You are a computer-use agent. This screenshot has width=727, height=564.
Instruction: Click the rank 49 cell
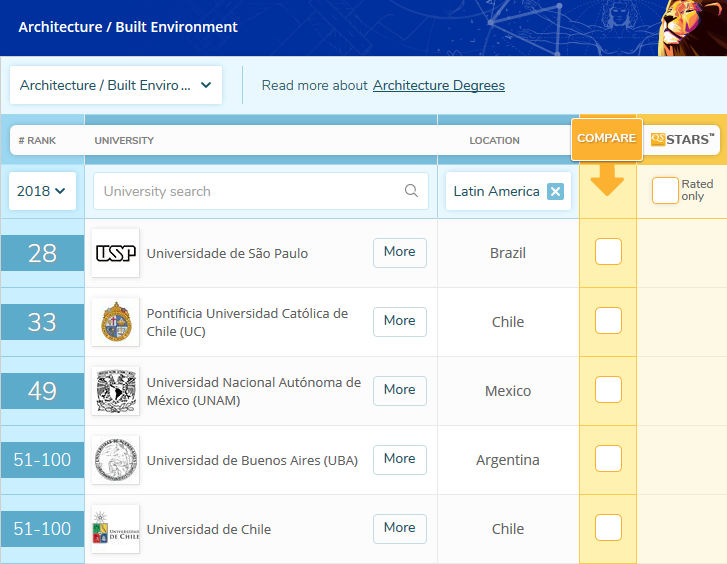click(42, 391)
